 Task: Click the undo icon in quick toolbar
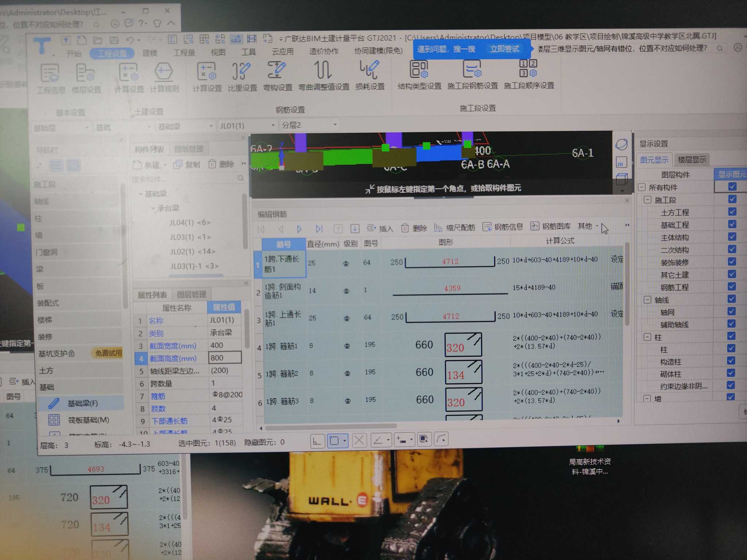tap(130, 40)
